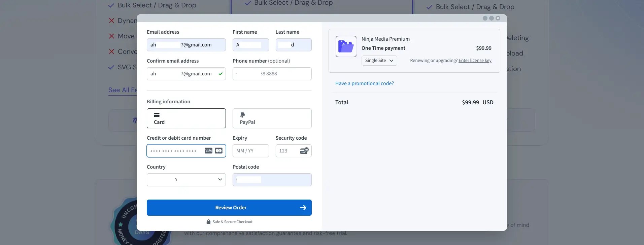Click the CVV card hint icon
Screen dimensions: 644x245
pyautogui.click(x=304, y=151)
